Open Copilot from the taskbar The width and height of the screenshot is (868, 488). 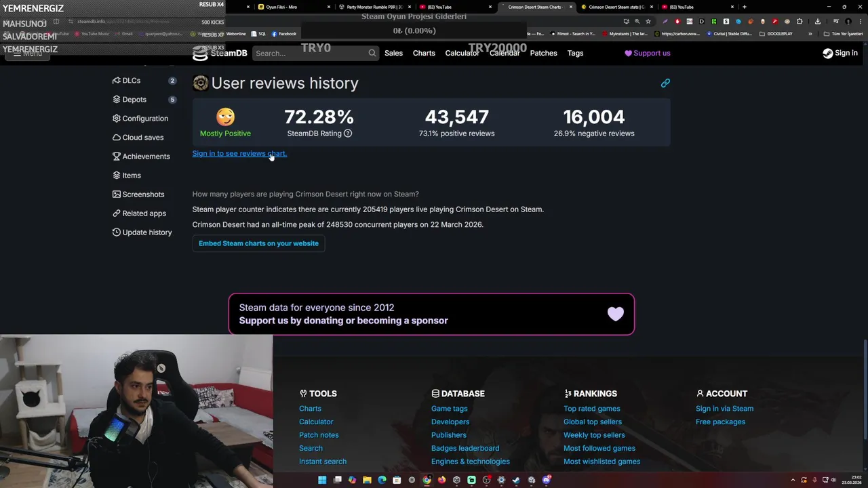click(352, 480)
